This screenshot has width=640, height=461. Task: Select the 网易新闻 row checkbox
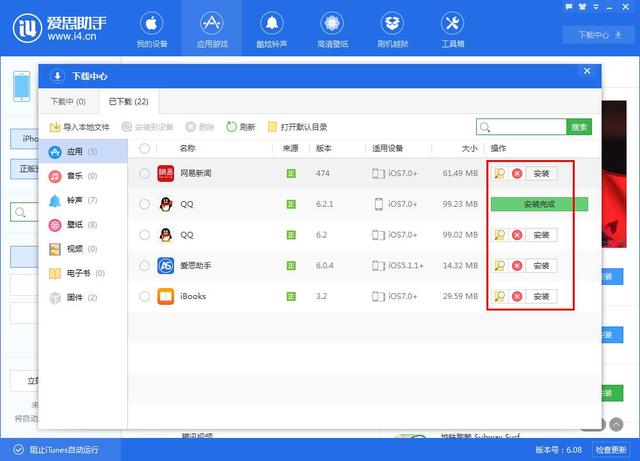tap(144, 173)
